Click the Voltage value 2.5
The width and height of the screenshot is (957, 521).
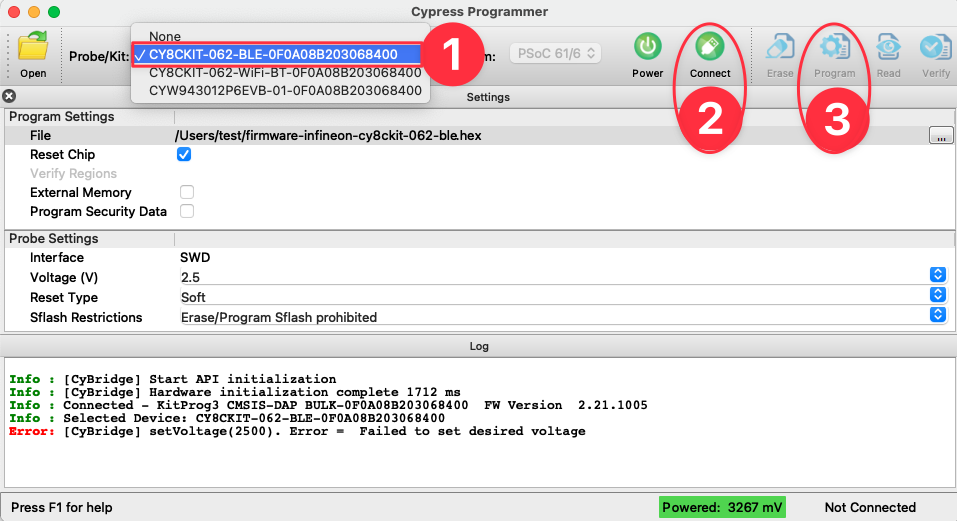coord(190,278)
